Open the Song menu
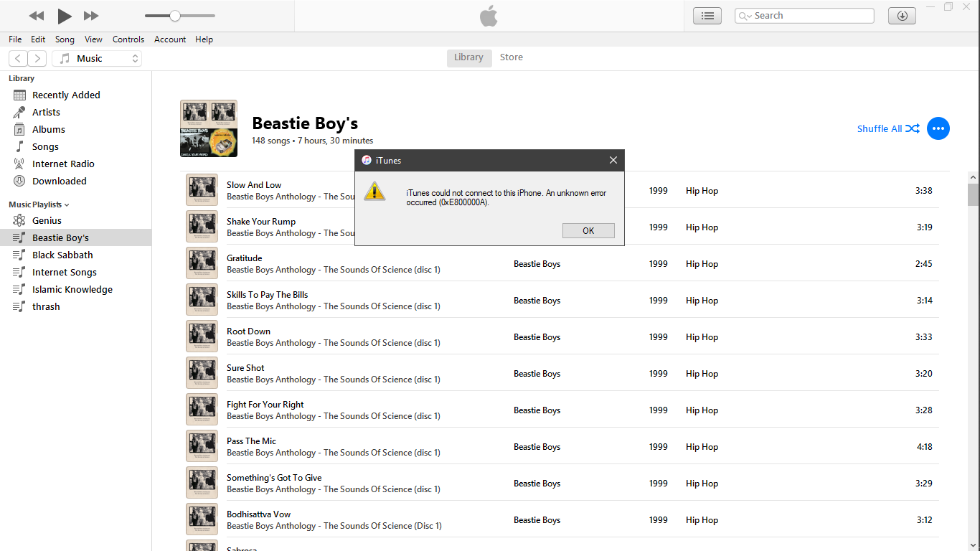 [x=65, y=39]
